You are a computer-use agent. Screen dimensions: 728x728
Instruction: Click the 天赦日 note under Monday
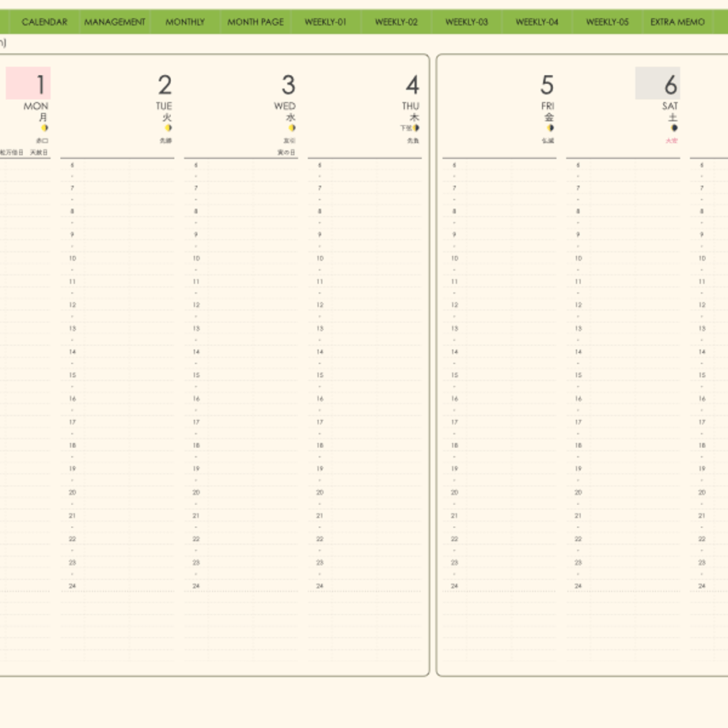[x=39, y=152]
